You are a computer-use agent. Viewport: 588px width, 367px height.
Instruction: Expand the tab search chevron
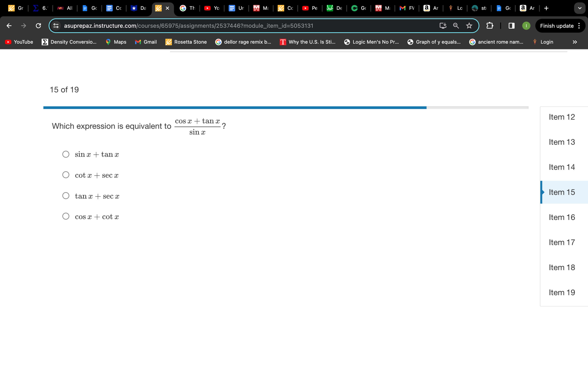(580, 8)
